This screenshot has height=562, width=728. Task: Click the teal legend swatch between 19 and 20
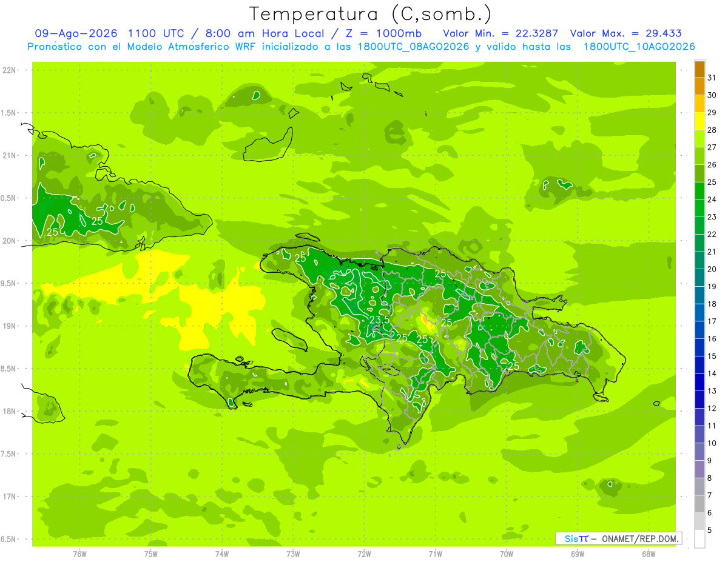pos(699,278)
